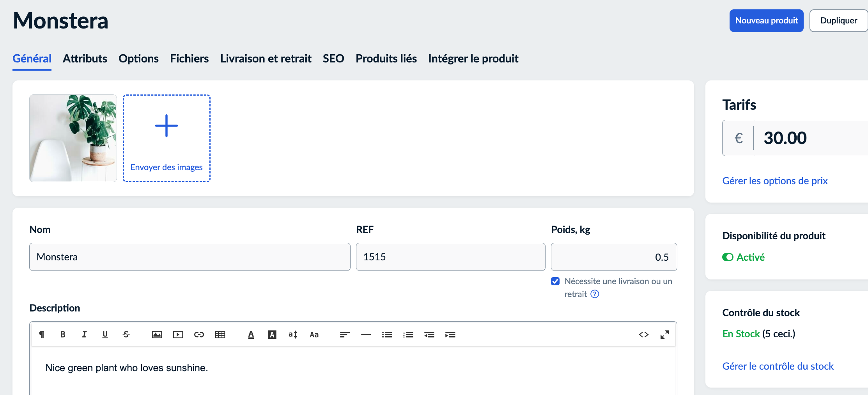Click the plus icon to upload images
The width and height of the screenshot is (868, 395).
click(167, 126)
